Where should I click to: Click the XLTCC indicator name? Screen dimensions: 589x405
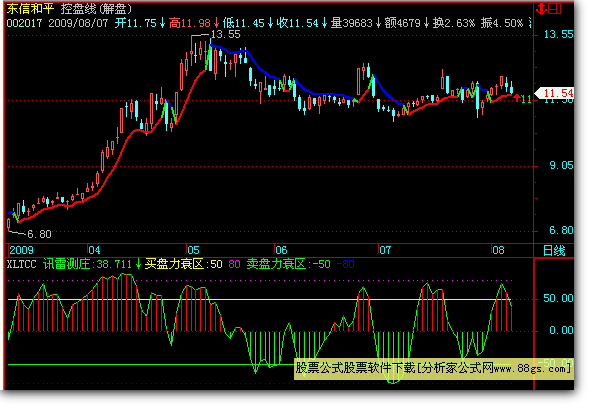coord(21,264)
